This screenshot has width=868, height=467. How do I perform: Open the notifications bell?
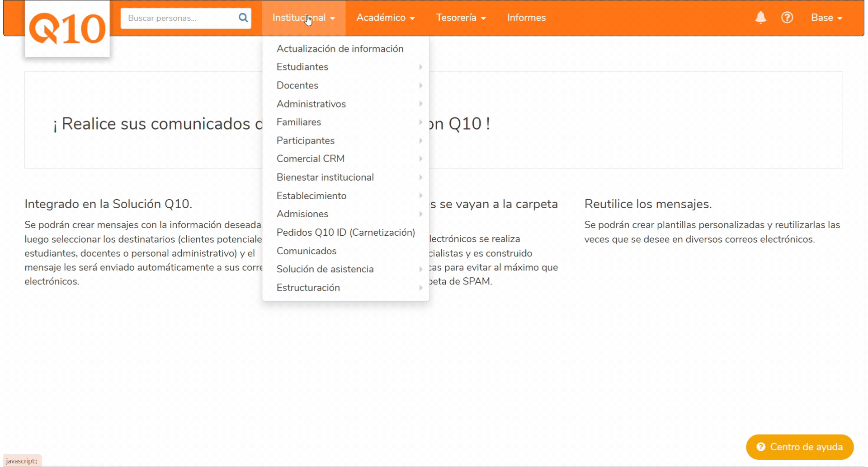tap(761, 18)
